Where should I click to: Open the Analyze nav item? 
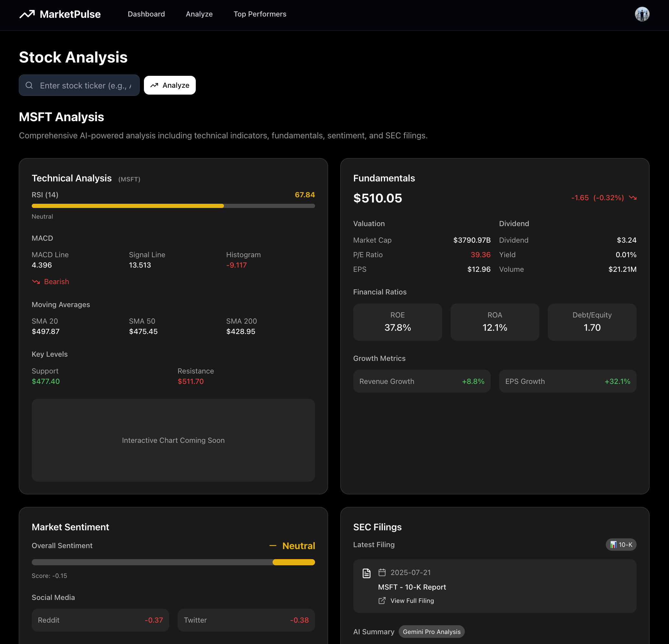click(199, 14)
